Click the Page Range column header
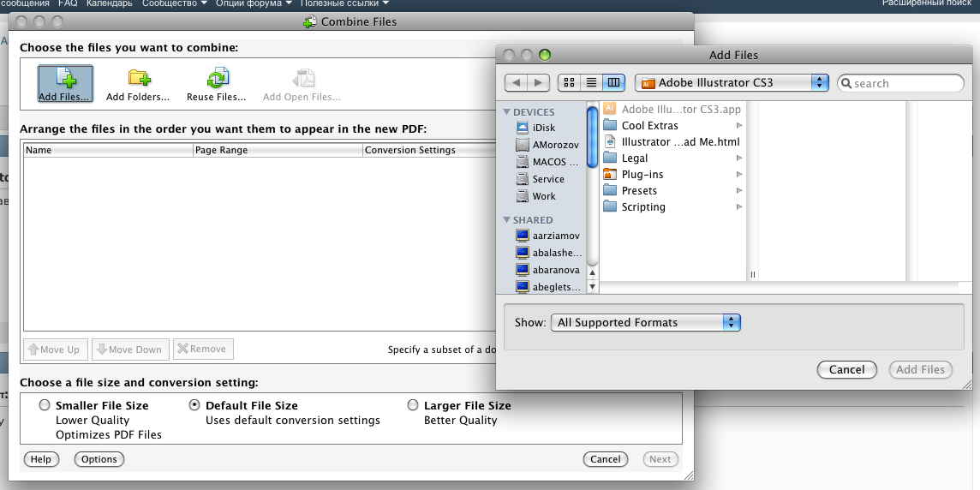 pos(278,150)
